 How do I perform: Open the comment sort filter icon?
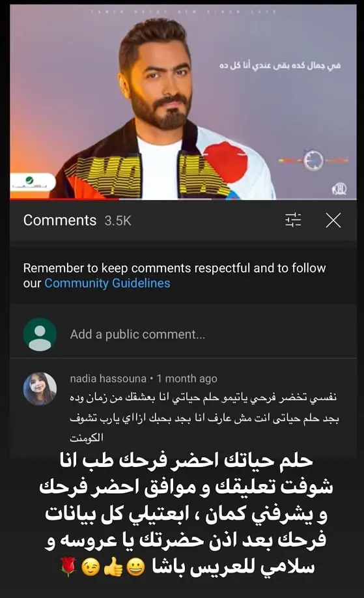pos(293,220)
